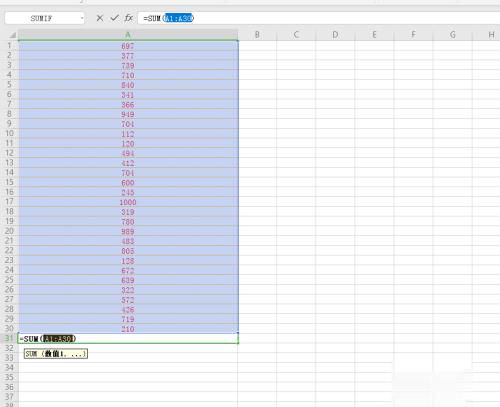This screenshot has width=500, height=407.
Task: Click the value 600 in row 15
Action: tap(128, 183)
